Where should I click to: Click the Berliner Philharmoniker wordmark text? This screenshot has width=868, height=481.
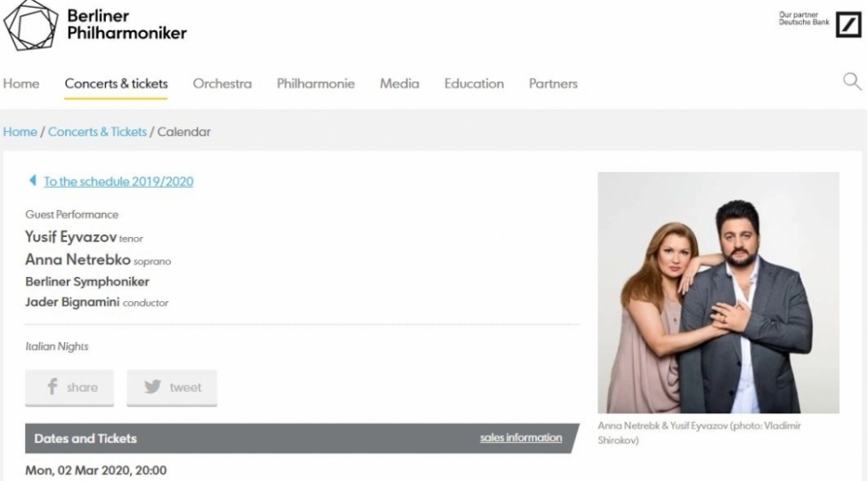[x=126, y=24]
